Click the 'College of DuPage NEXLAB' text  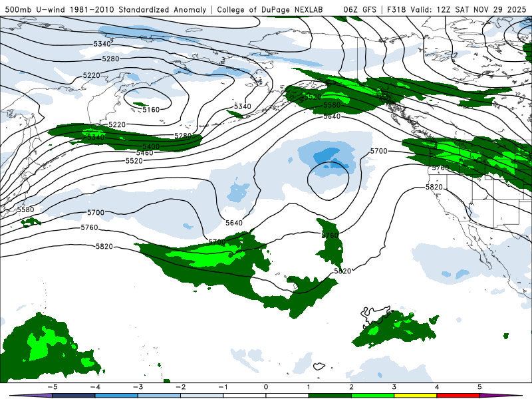(x=270, y=9)
